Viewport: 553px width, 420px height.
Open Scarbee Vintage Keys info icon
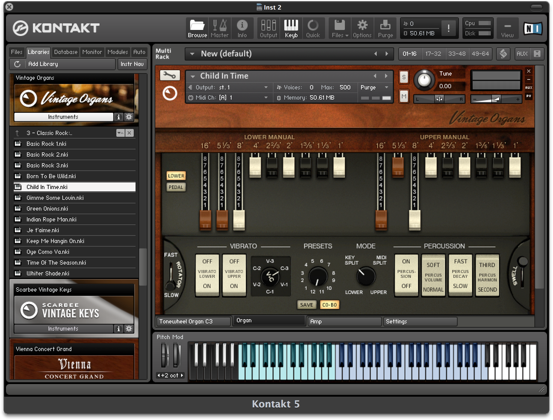[118, 329]
